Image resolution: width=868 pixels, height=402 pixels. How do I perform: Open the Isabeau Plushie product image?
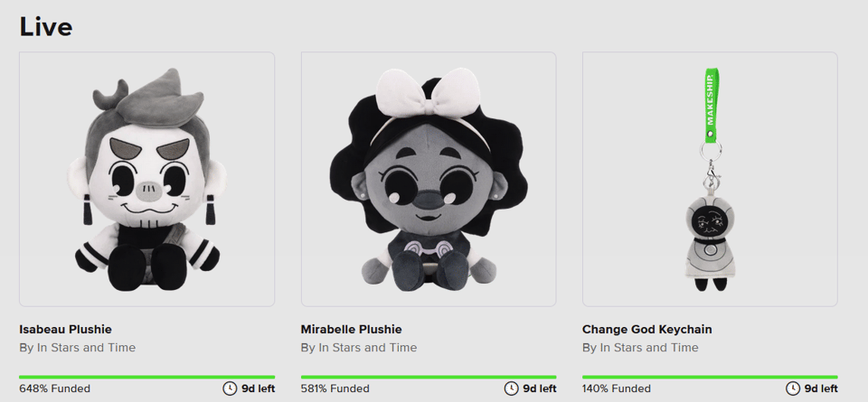[x=146, y=179]
